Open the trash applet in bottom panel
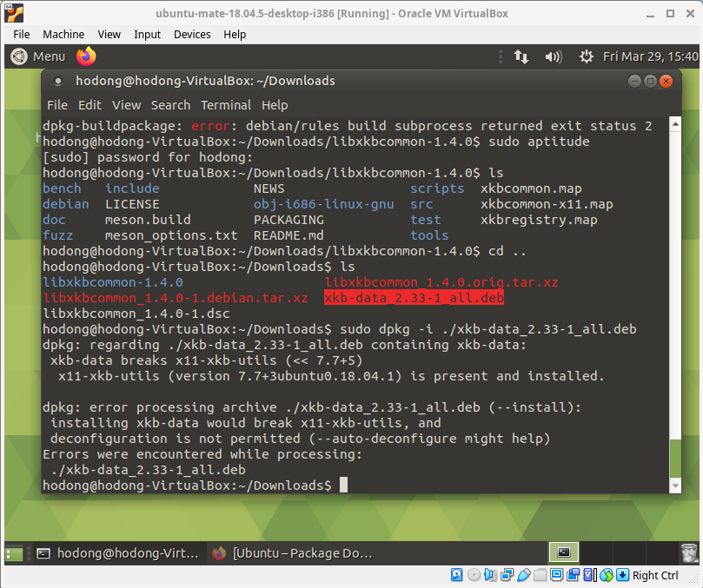 pyautogui.click(x=688, y=553)
